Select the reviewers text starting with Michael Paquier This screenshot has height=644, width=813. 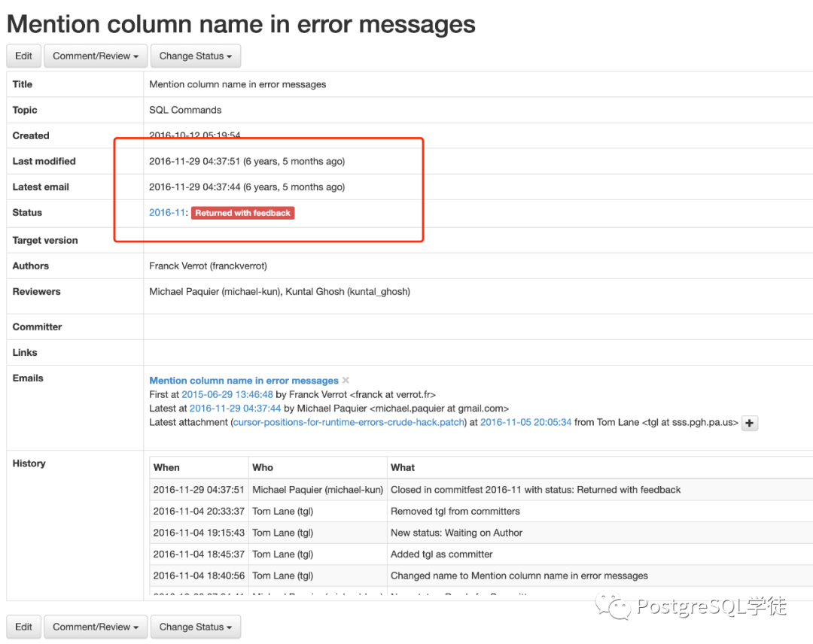click(x=279, y=292)
